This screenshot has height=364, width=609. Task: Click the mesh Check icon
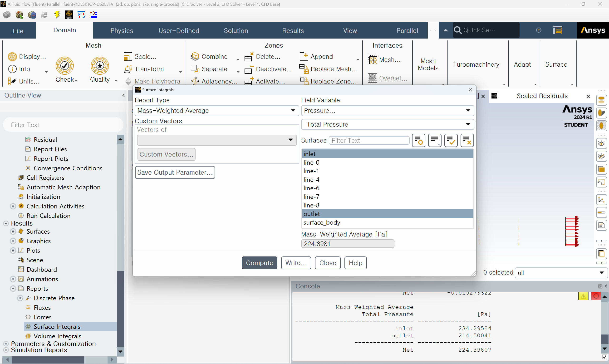tap(64, 66)
